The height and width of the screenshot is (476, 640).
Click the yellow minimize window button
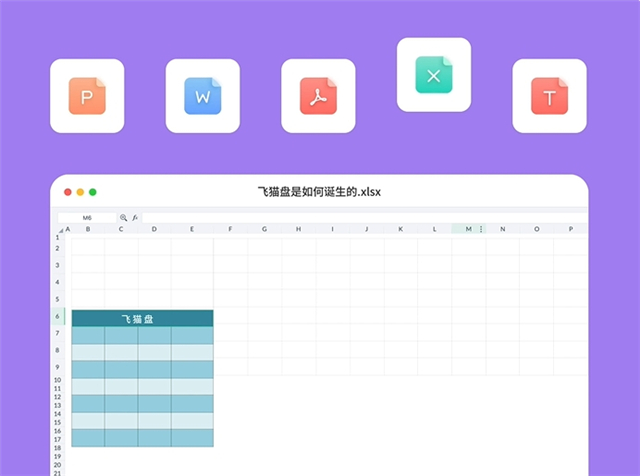coord(81,192)
